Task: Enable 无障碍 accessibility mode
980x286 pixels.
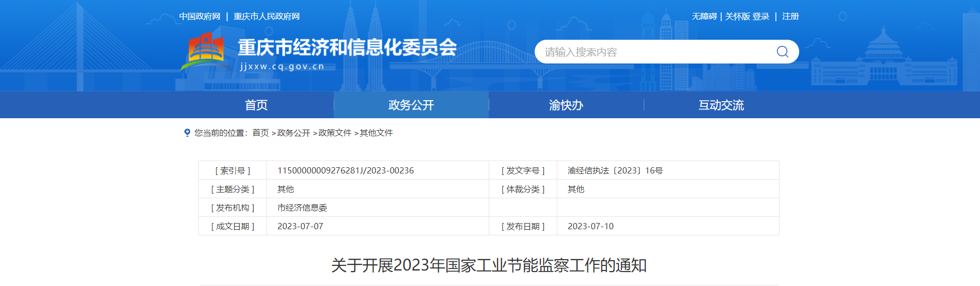Action: (x=704, y=17)
